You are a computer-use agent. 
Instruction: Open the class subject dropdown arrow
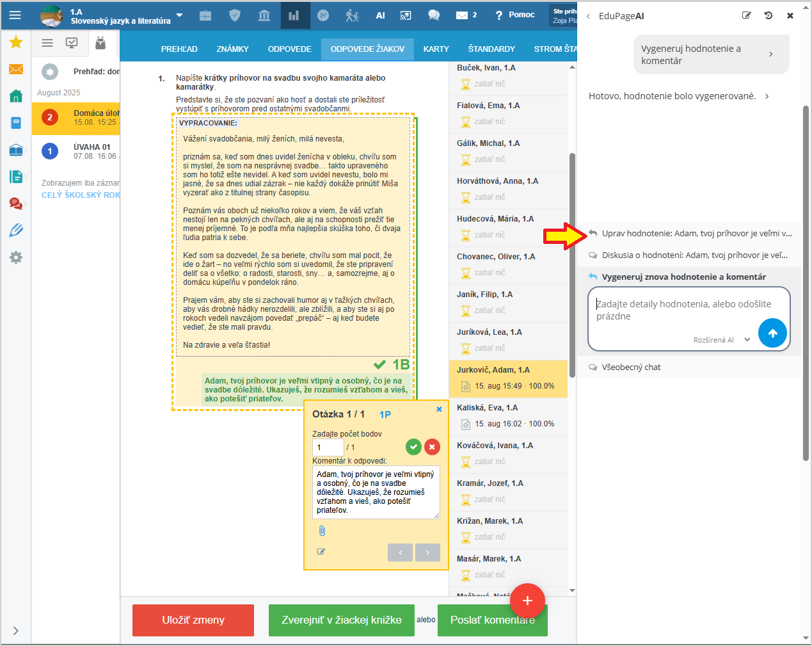(179, 15)
